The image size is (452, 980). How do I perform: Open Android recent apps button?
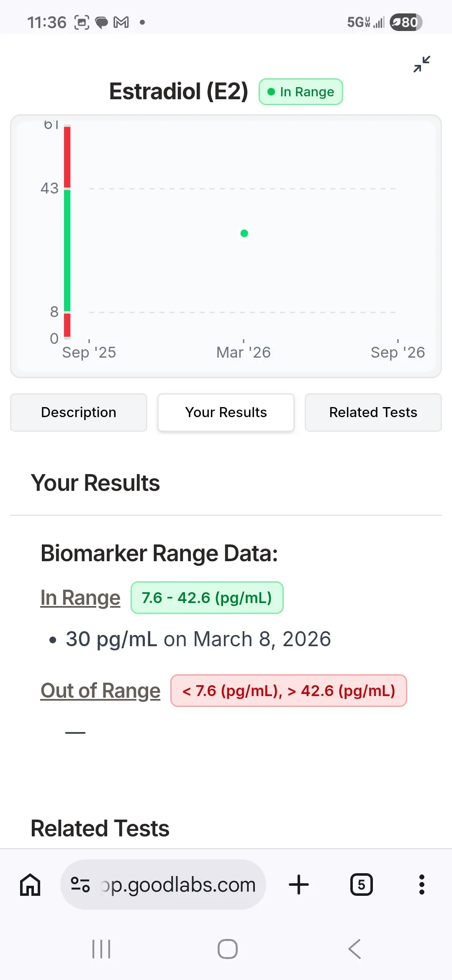pos(101,949)
